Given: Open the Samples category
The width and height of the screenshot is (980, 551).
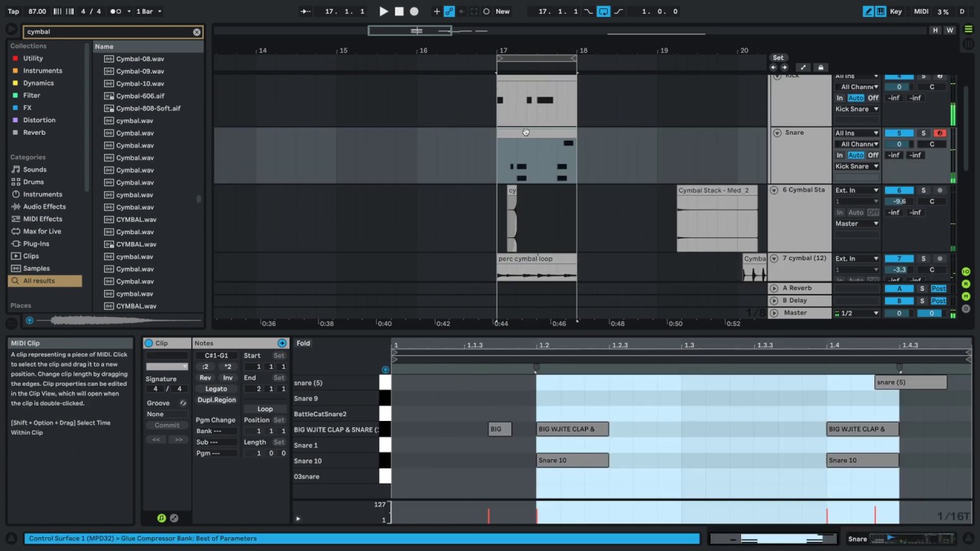Looking at the screenshot, I should tap(36, 269).
